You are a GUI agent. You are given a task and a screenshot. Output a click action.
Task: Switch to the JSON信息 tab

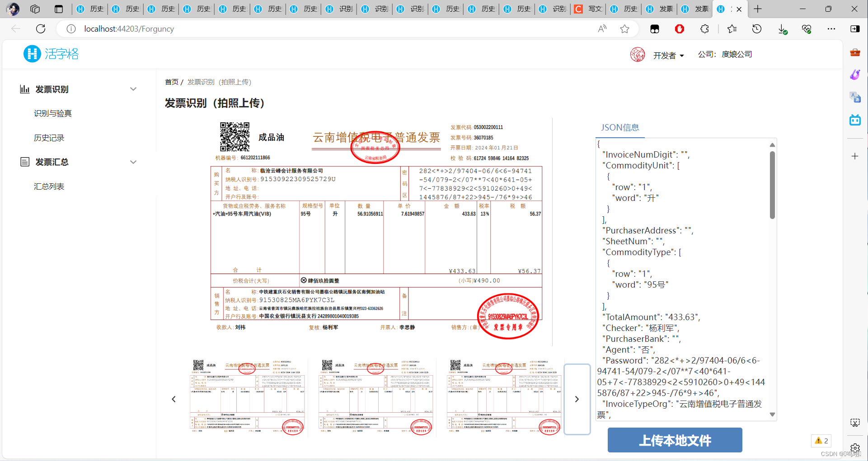tap(620, 128)
